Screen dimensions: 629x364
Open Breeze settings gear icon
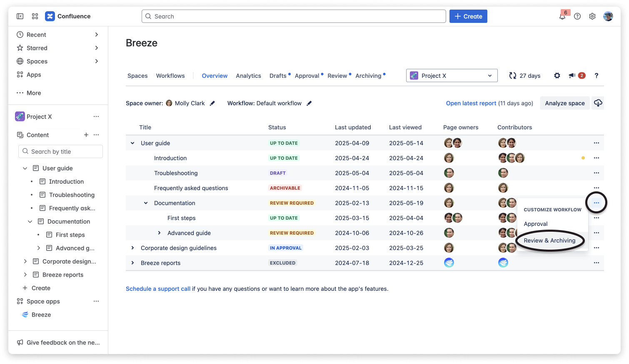click(x=557, y=76)
